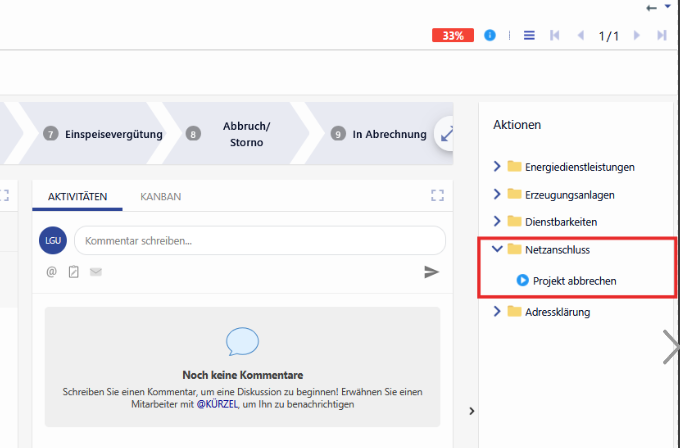680x448 pixels.
Task: Click the expand arrows button on process bar
Action: point(446,133)
